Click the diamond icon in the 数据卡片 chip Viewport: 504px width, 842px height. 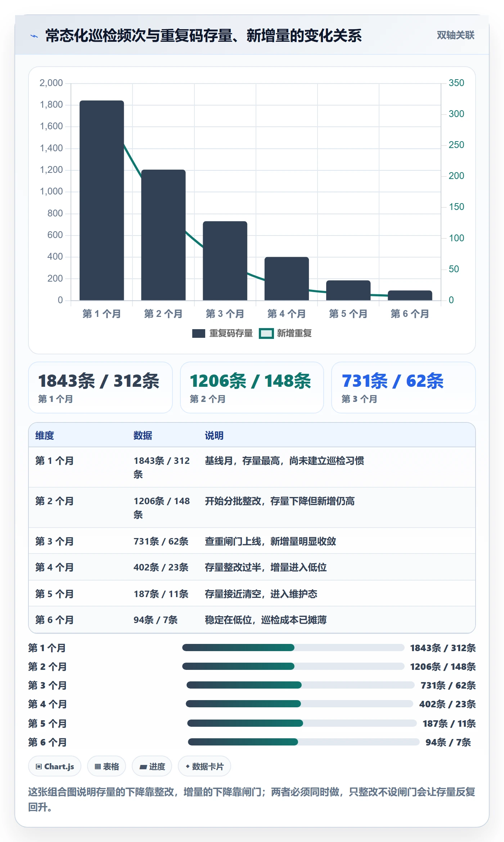coord(188,766)
